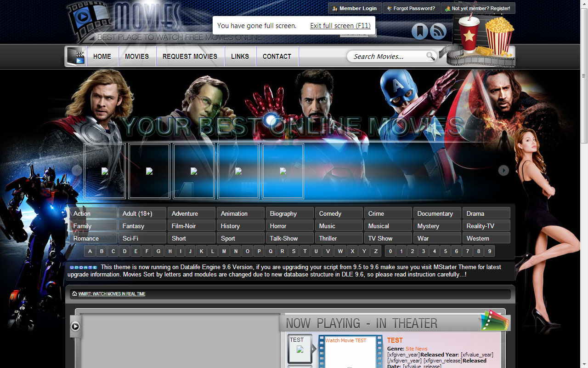Open the WMIRT: Watch Movies In Real Time link
Image resolution: width=588 pixels, height=368 pixels.
pos(112,294)
